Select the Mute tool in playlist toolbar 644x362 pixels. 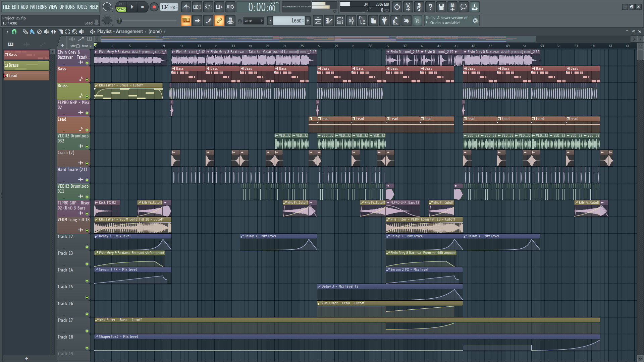coord(46,32)
